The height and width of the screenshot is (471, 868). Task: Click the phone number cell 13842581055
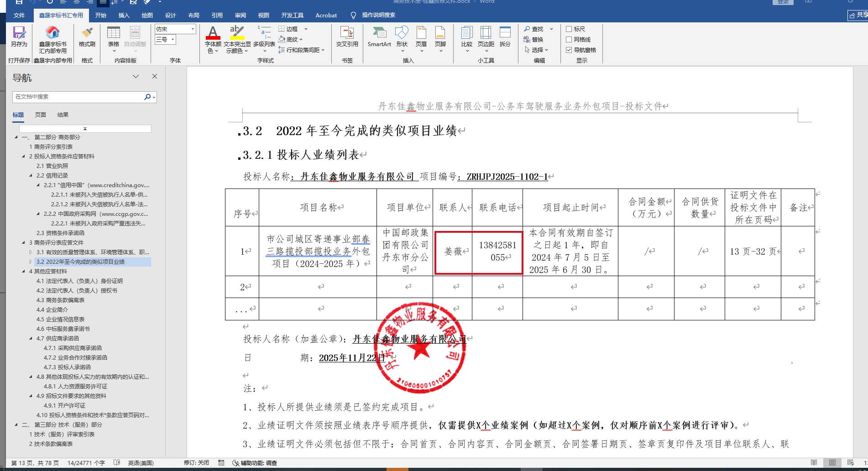[497, 251]
